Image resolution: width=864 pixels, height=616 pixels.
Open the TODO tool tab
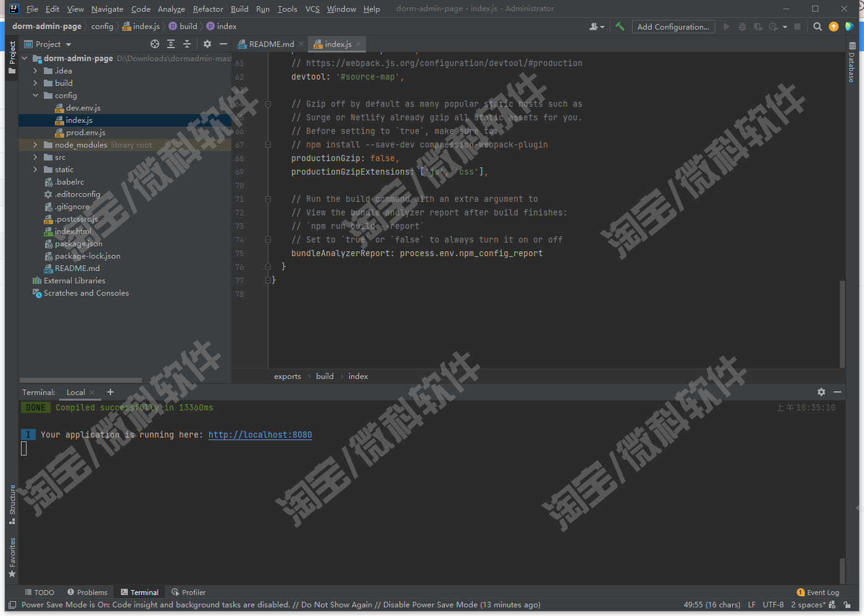39,593
